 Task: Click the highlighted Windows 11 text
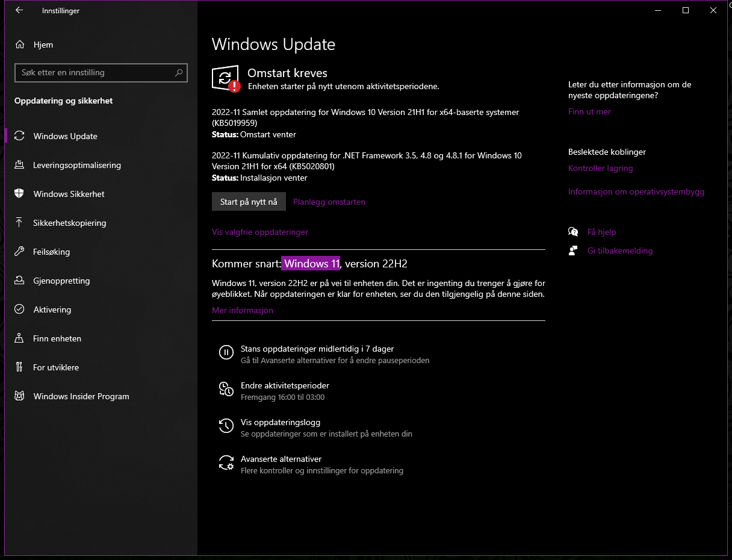click(312, 263)
